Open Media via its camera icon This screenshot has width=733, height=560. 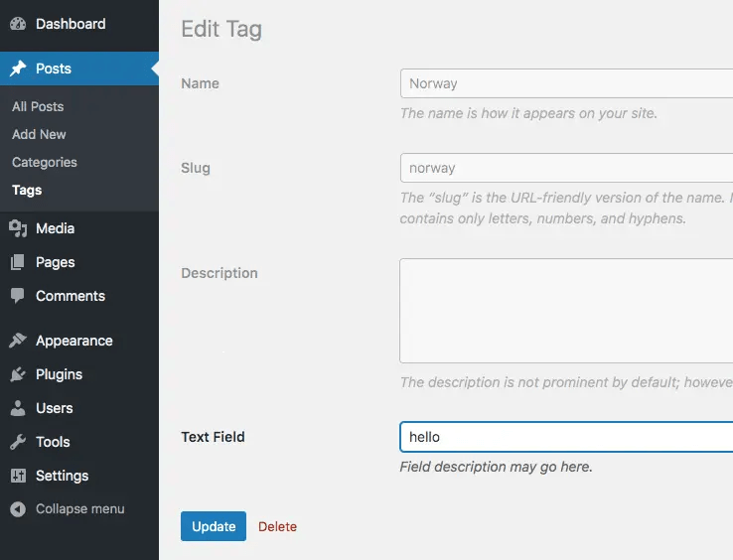(18, 228)
